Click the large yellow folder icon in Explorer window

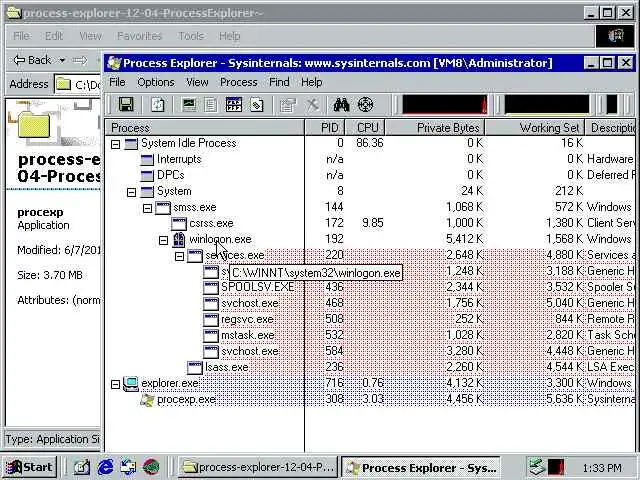[35, 124]
